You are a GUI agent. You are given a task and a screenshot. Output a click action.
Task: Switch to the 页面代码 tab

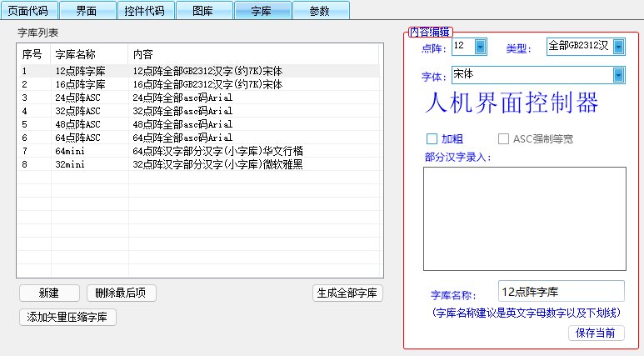point(29,10)
